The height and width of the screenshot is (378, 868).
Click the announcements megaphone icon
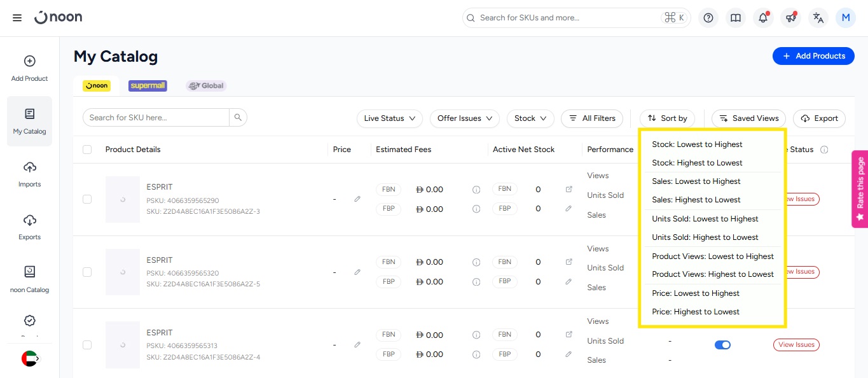[x=790, y=18]
